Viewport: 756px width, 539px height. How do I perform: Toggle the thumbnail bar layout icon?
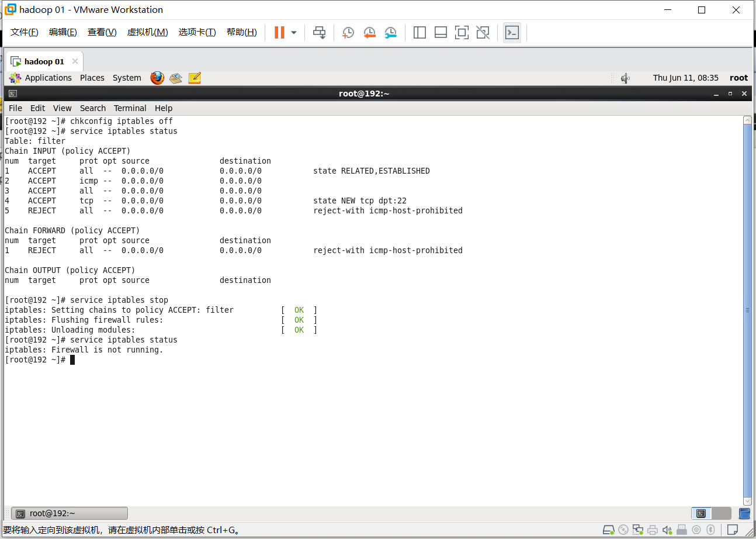tap(441, 33)
